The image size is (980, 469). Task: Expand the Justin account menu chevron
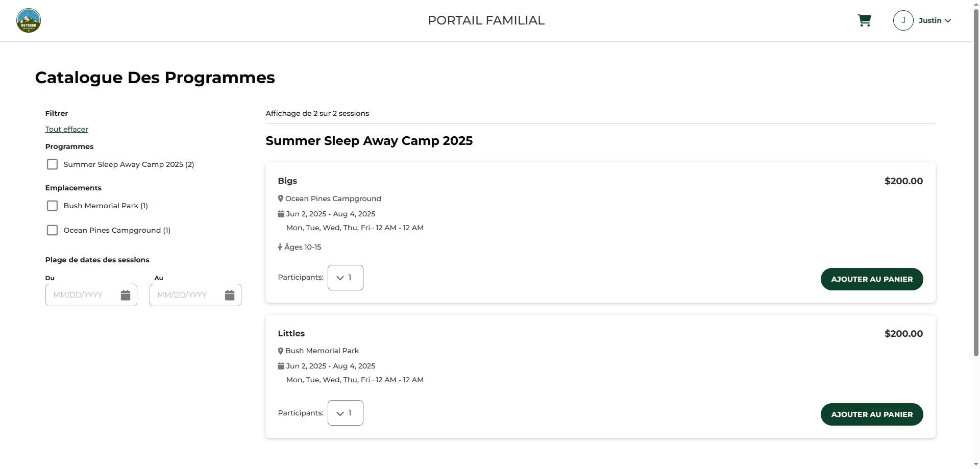click(x=948, y=21)
